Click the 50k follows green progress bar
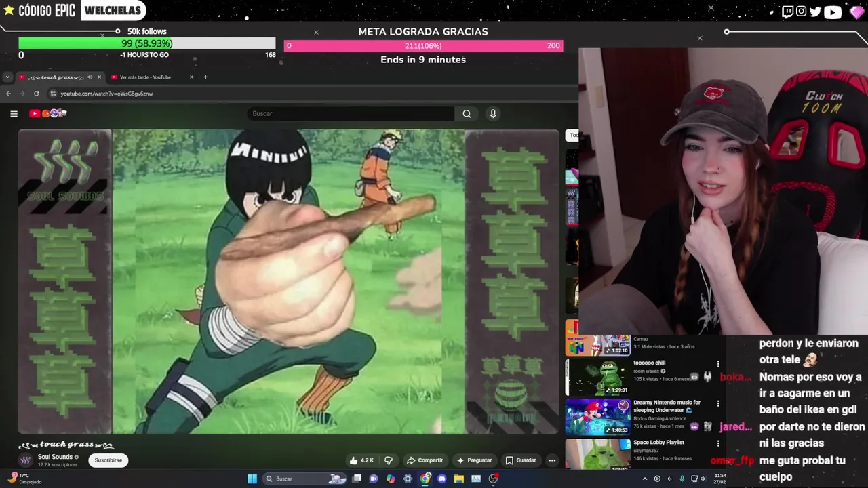The width and height of the screenshot is (868, 488). coord(147,43)
